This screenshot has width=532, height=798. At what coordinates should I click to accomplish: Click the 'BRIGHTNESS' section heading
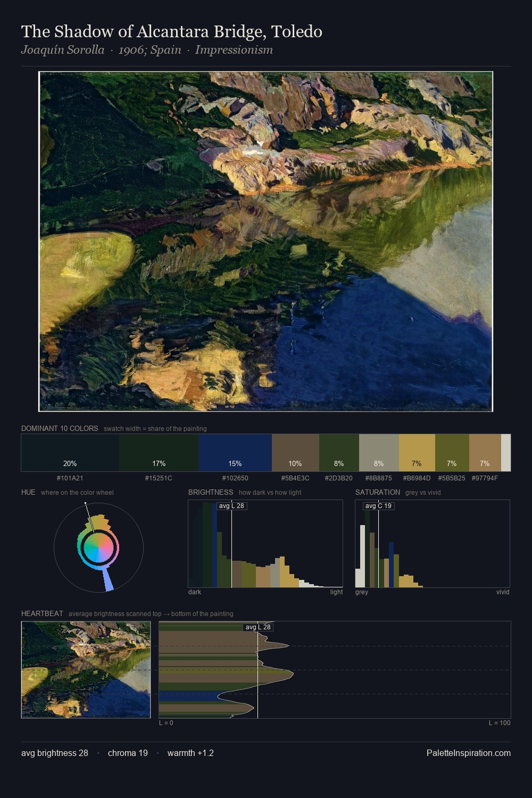(x=211, y=492)
